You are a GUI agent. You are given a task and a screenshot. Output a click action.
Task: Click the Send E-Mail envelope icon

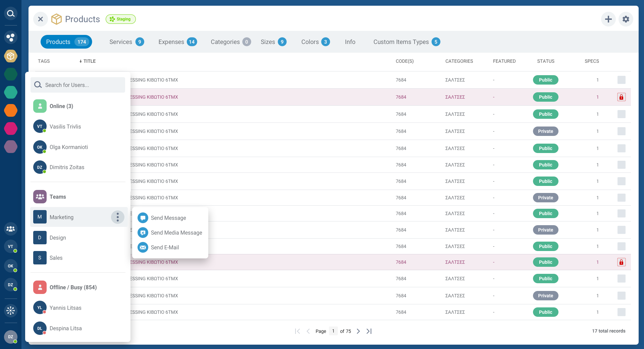click(143, 247)
